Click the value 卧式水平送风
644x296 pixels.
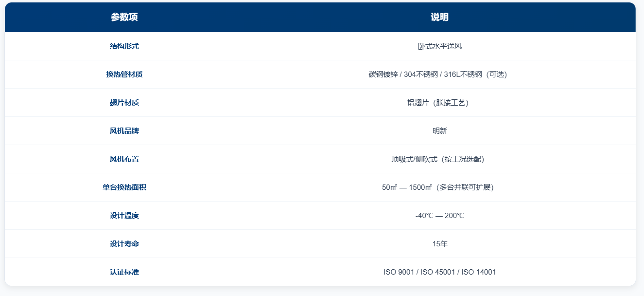440,46
